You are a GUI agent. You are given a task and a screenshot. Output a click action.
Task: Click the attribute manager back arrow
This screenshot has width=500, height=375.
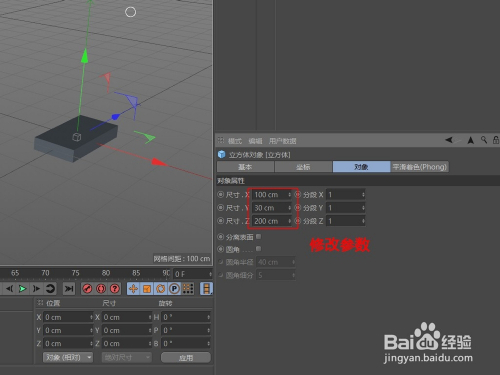[x=449, y=140]
